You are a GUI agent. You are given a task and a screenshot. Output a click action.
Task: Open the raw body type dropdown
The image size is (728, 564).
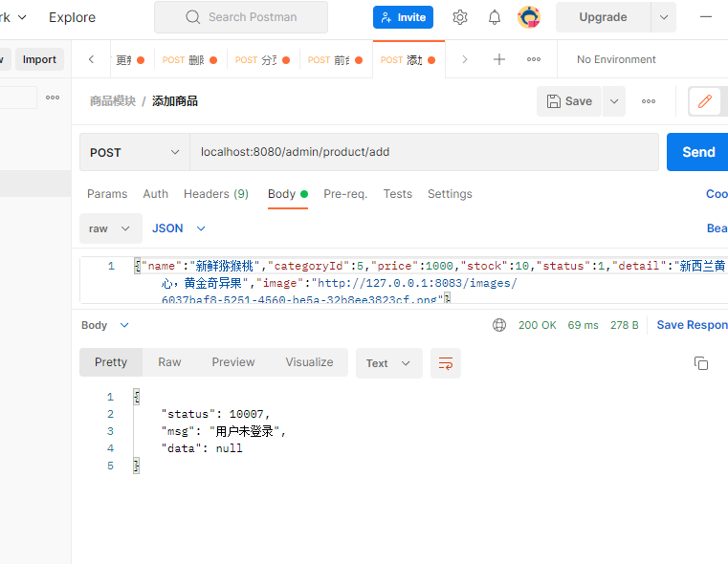pos(111,228)
